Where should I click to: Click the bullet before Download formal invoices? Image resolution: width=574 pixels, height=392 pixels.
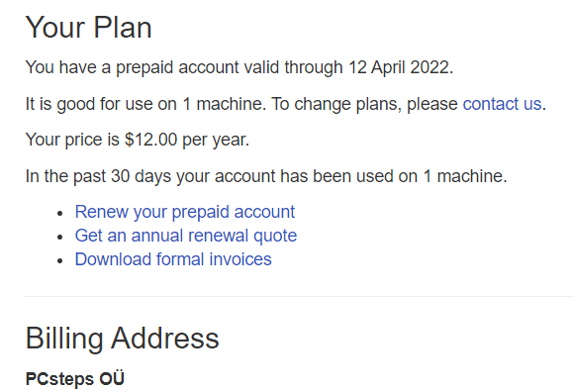click(x=60, y=261)
